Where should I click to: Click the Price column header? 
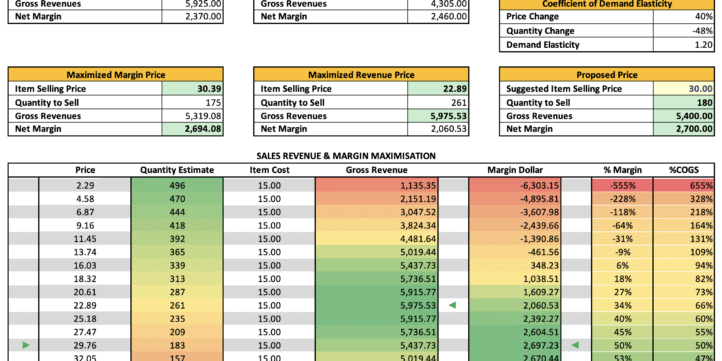coord(85,170)
